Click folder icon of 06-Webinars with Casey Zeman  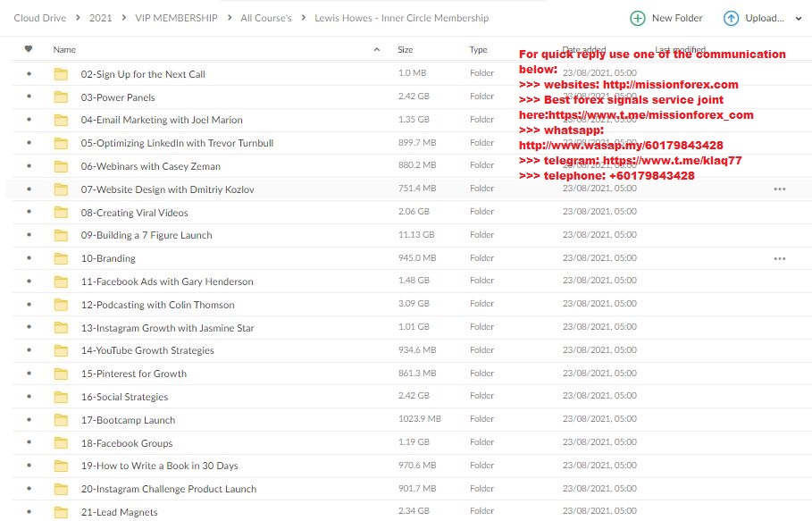(x=61, y=166)
